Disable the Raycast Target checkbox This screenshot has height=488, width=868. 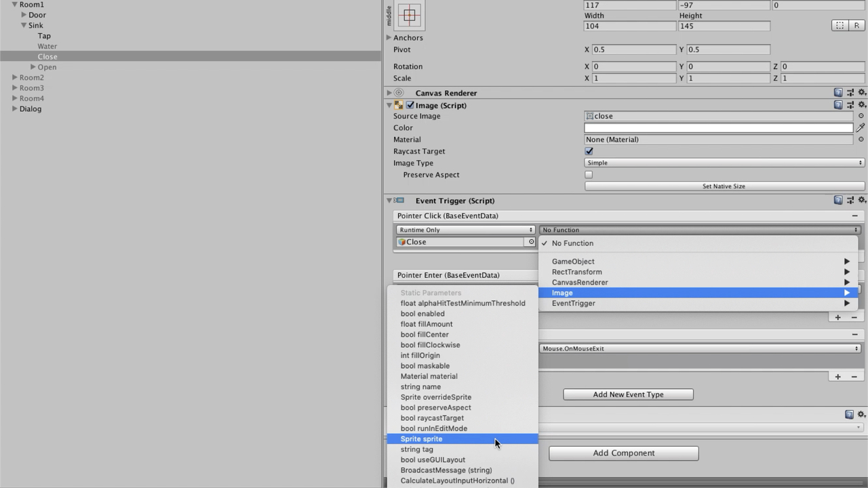pos(589,151)
